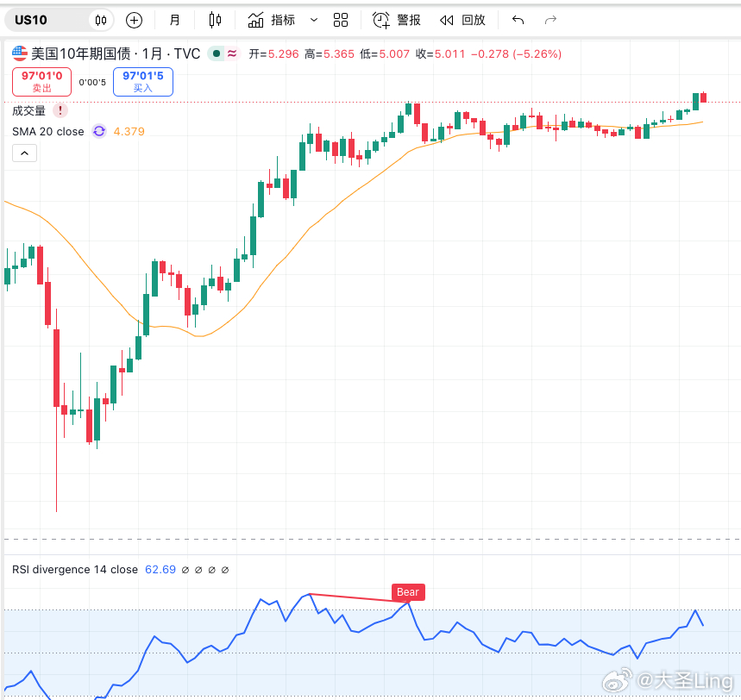Change the candlestick chart style
This screenshot has height=700, width=741.
pos(215,20)
